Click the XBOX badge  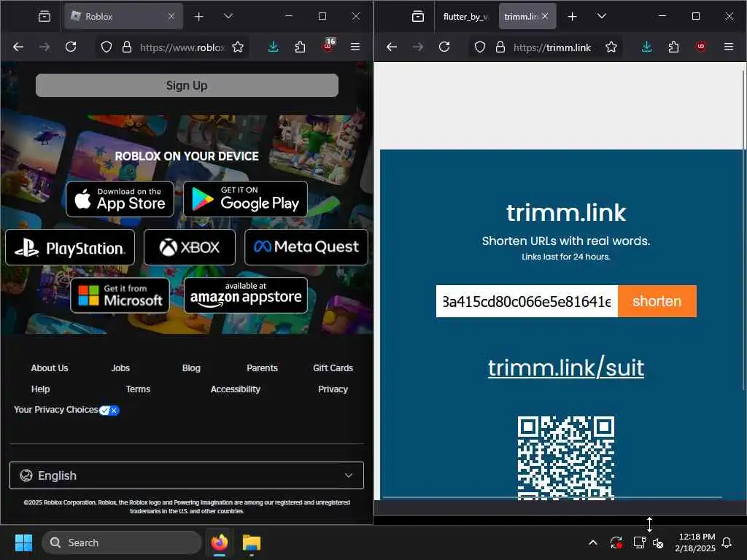(x=190, y=247)
